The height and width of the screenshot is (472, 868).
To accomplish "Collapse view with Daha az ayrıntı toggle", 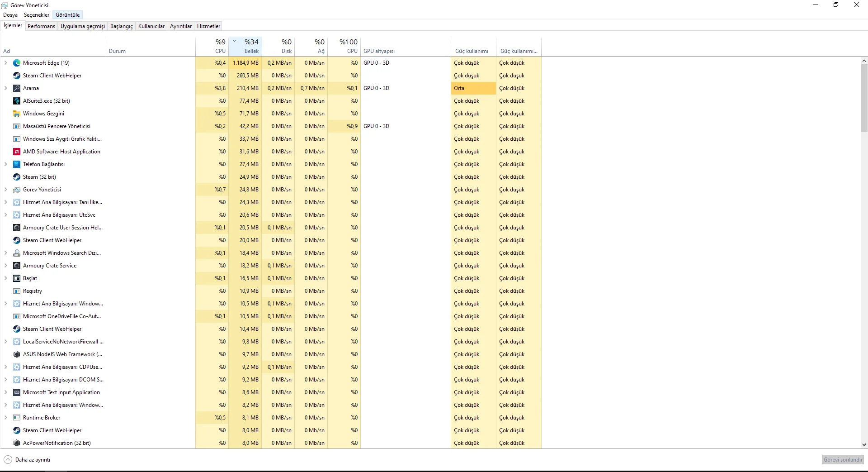I will (27, 460).
